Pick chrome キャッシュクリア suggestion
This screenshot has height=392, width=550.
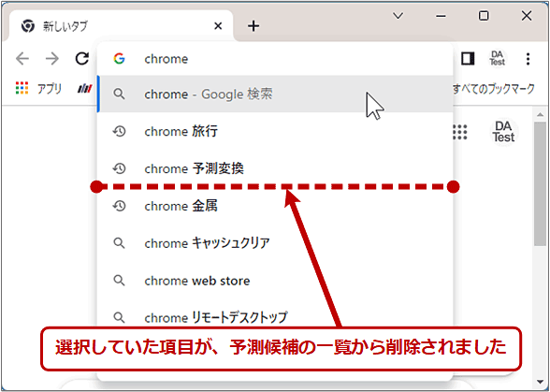(275, 243)
